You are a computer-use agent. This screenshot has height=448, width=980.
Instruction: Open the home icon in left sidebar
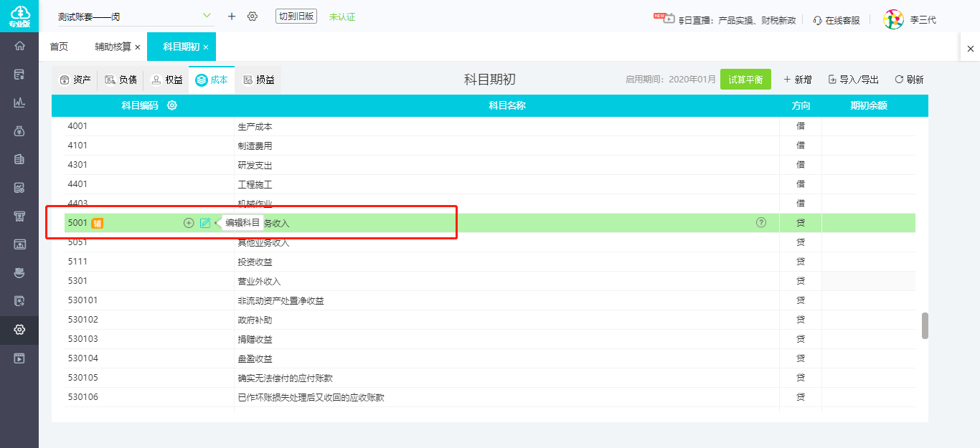click(x=19, y=46)
